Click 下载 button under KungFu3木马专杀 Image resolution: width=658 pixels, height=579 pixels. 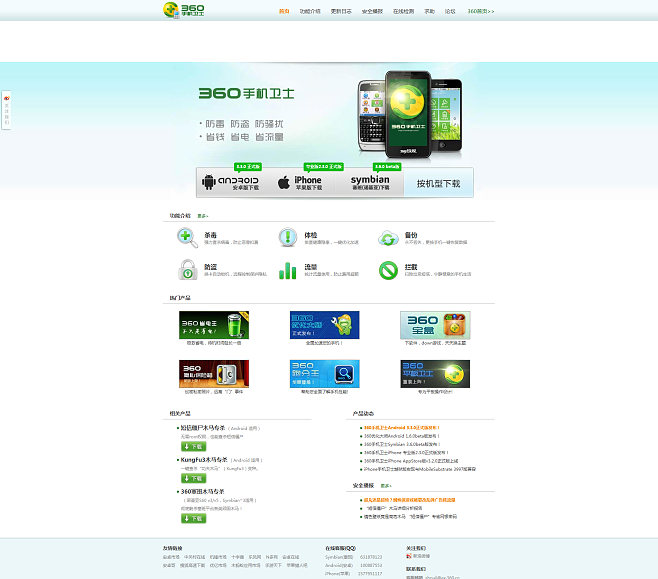coord(193,478)
